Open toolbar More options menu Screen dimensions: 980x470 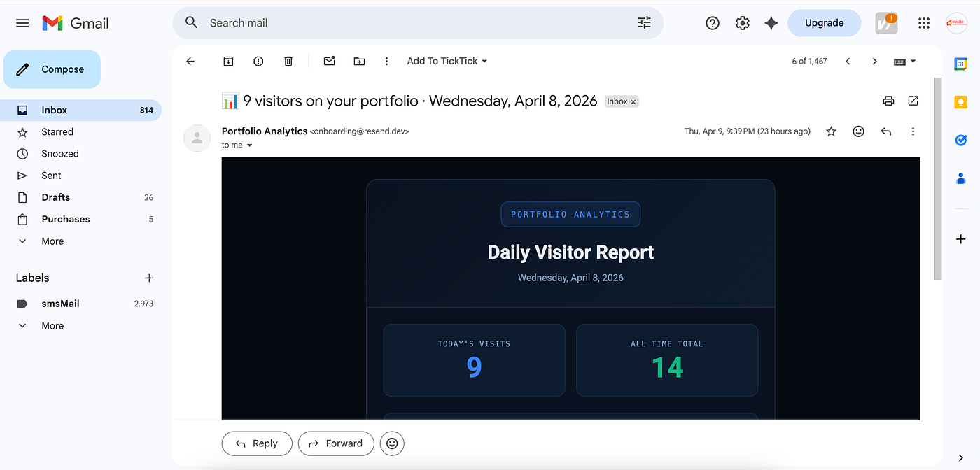[x=386, y=62]
